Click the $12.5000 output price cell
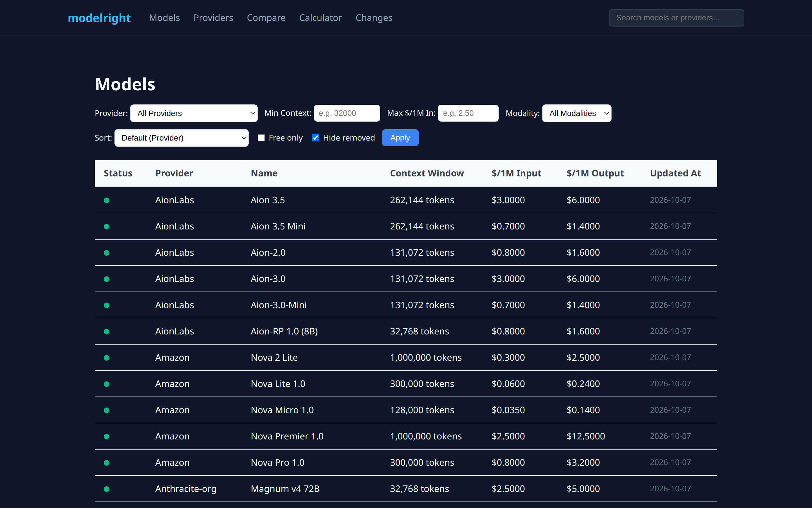Screen dimensions: 812x508 click(x=586, y=436)
